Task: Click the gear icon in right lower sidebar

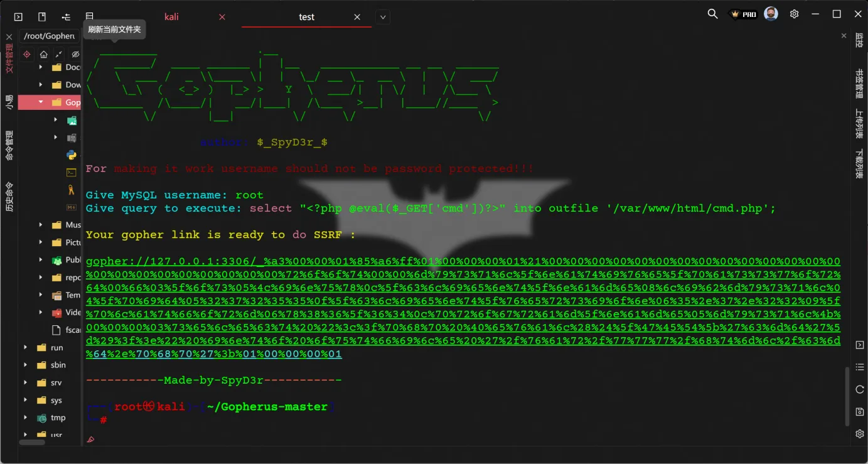Action: [860, 434]
